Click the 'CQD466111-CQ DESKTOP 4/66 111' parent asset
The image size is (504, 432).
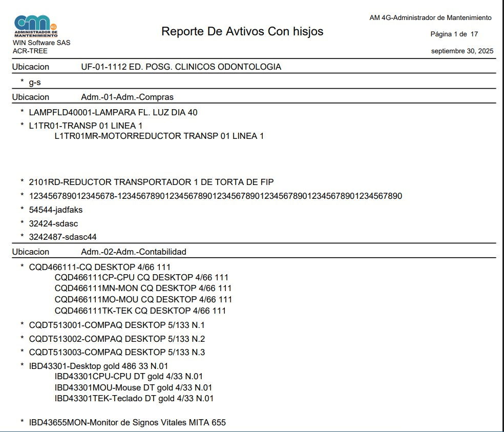click(99, 267)
